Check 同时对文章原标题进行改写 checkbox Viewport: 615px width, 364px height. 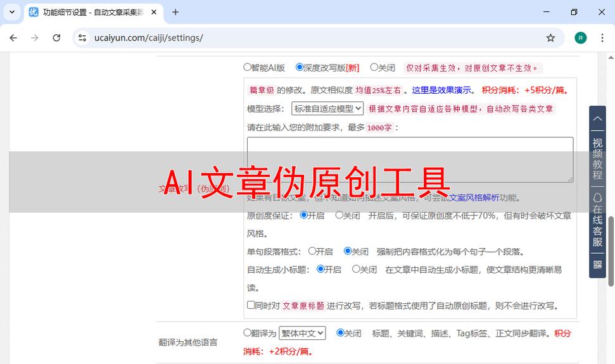[251, 305]
